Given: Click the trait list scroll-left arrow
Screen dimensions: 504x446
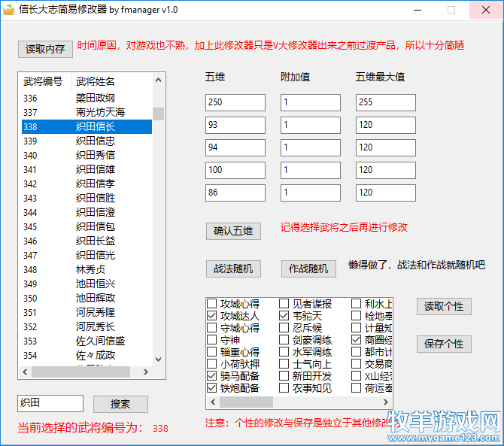Looking at the screenshot, I should click(x=213, y=402).
